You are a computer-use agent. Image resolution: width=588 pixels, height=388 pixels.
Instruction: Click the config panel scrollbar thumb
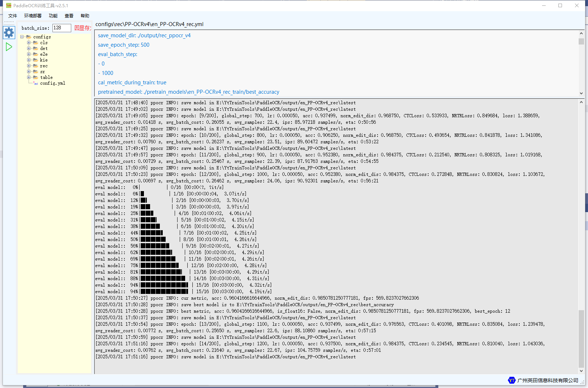(x=581, y=41)
